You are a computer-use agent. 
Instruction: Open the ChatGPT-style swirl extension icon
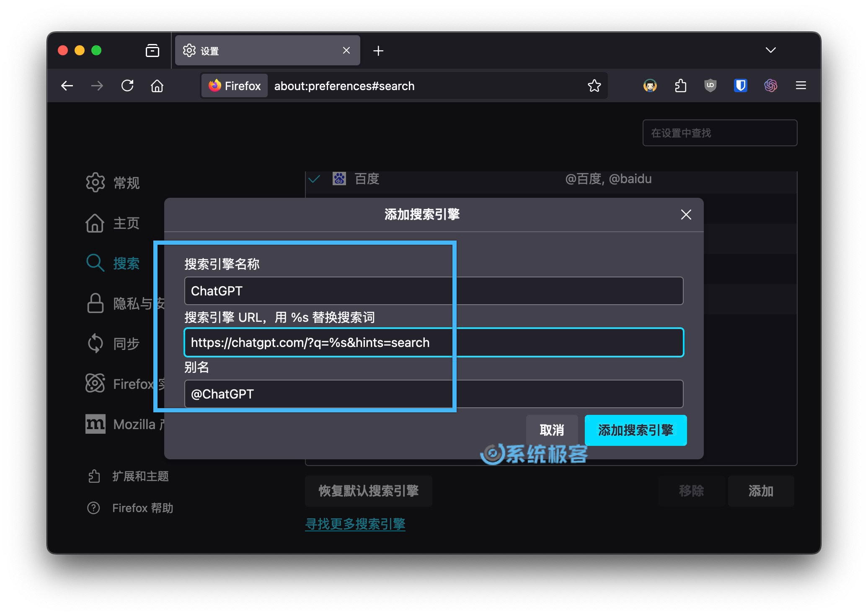[771, 86]
